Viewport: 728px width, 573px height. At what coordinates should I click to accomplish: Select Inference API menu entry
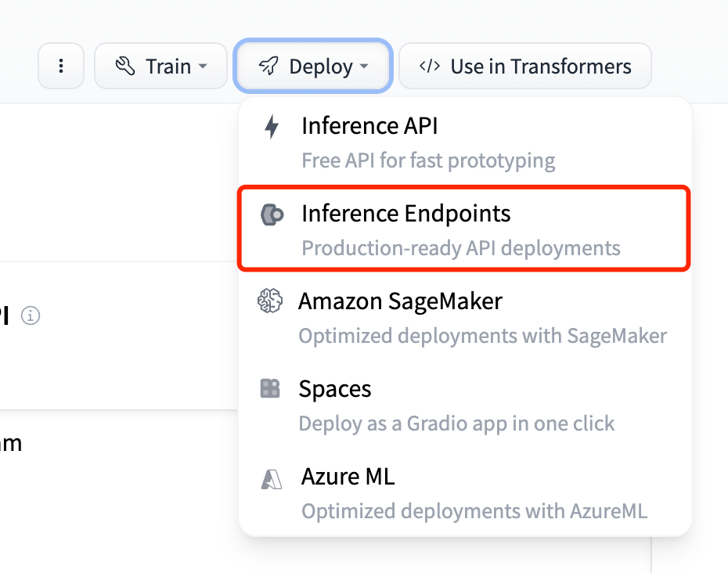464,142
